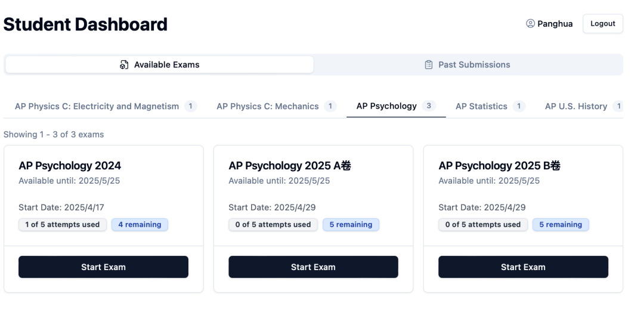
Task: Open the AP Physics C: Mechanics tab
Action: [268, 106]
